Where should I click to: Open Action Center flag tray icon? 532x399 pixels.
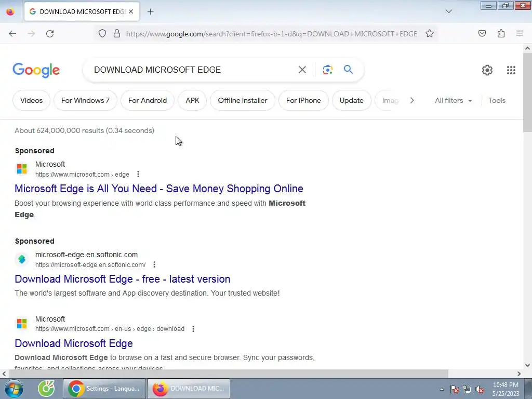click(455, 389)
